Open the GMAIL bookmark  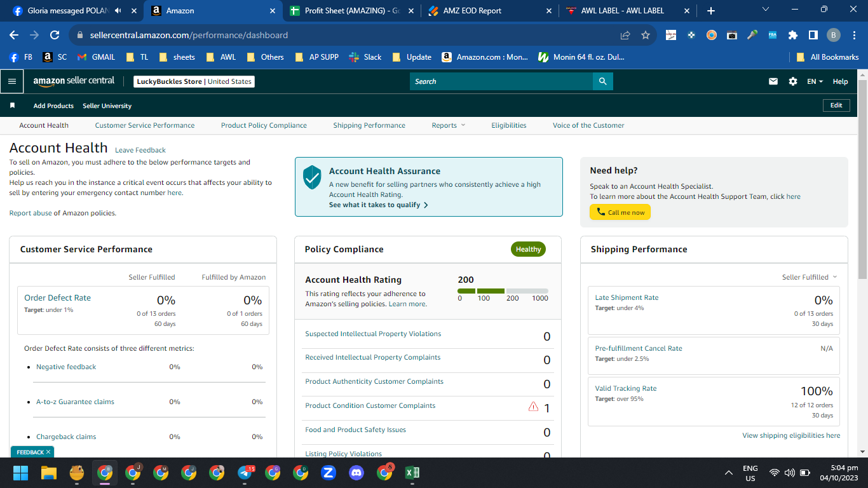(96, 57)
